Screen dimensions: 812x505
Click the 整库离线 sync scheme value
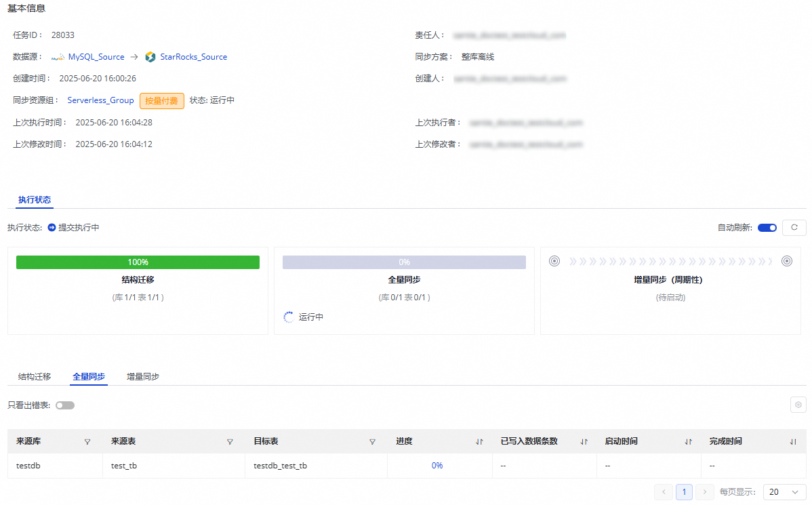(477, 57)
